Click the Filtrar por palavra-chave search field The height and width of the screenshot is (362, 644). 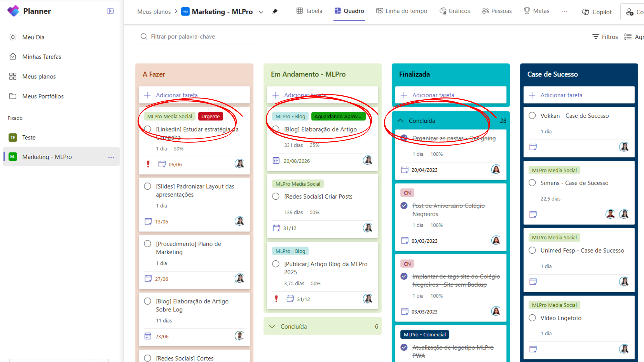(x=197, y=36)
